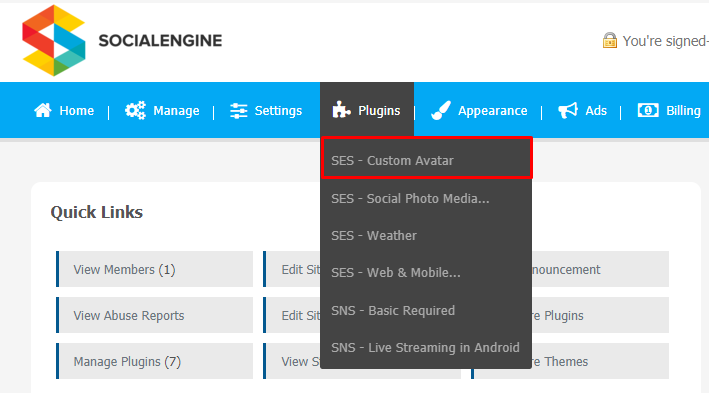Click the SOCIALENGINE brand text
This screenshot has width=709, height=393.
tap(161, 41)
